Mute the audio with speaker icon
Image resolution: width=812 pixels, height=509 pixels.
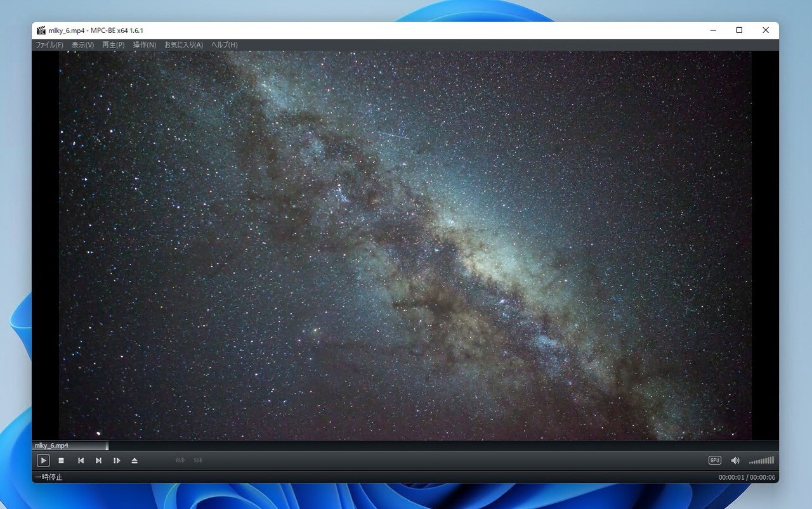click(735, 460)
